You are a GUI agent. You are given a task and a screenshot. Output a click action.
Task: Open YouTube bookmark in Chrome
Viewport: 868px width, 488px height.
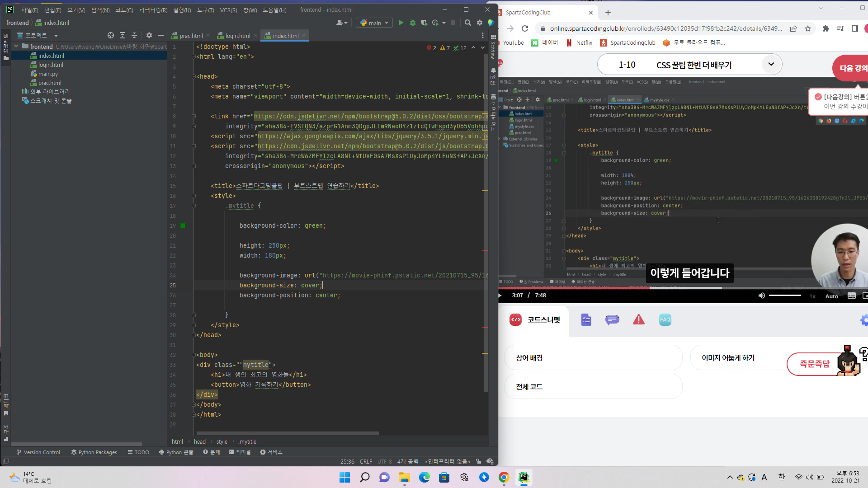pyautogui.click(x=511, y=42)
